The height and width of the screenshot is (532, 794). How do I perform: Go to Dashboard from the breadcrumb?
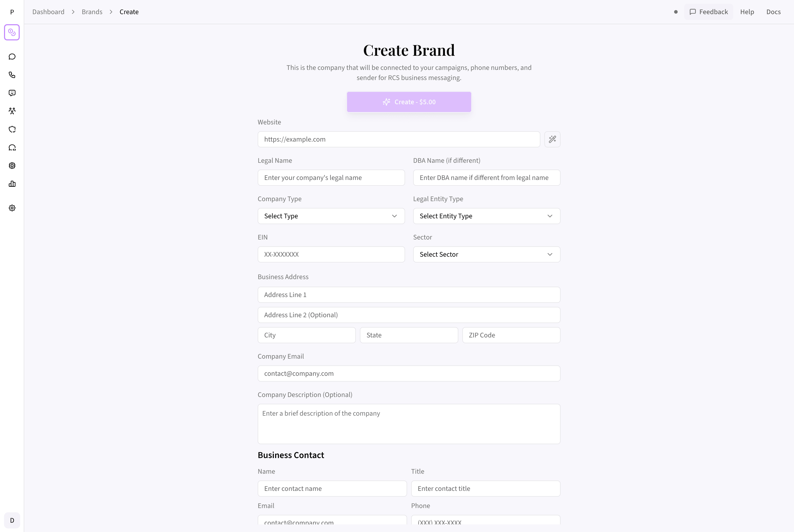tap(48, 12)
